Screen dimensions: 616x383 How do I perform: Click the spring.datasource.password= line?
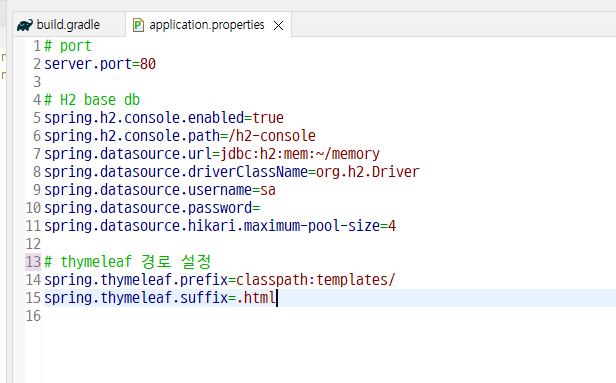coord(152,208)
